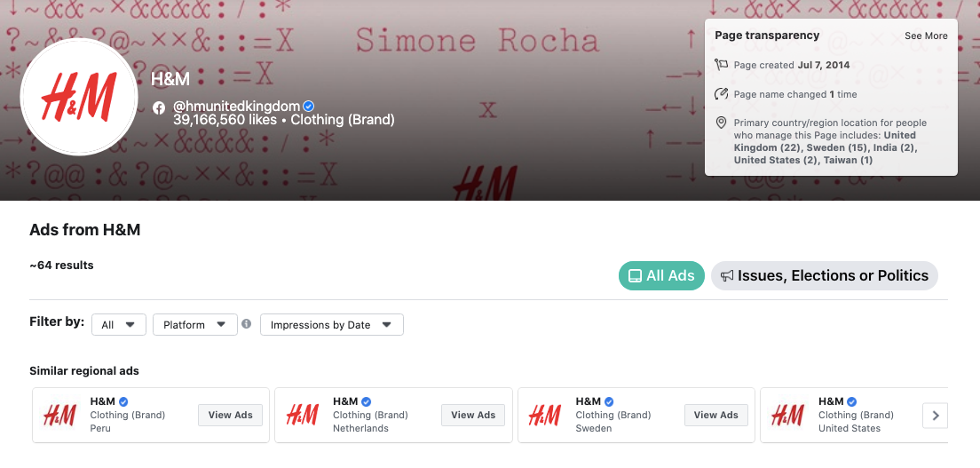This screenshot has width=980, height=468.
Task: Click the page name changed edit icon
Action: point(722,94)
